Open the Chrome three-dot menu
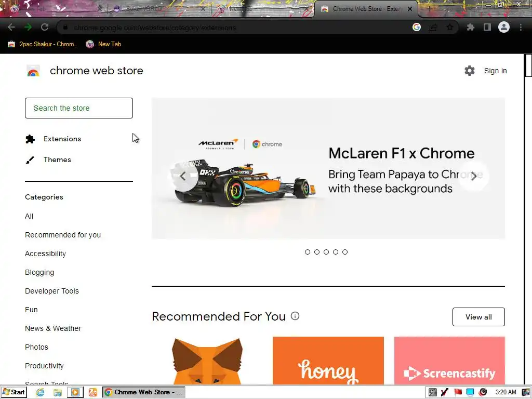The height and width of the screenshot is (399, 532). 521,27
